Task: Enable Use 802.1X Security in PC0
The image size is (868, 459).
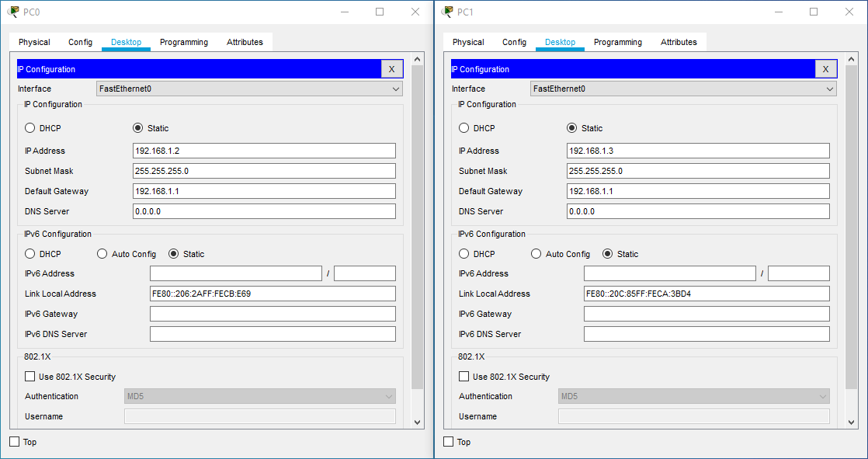Action: 30,377
